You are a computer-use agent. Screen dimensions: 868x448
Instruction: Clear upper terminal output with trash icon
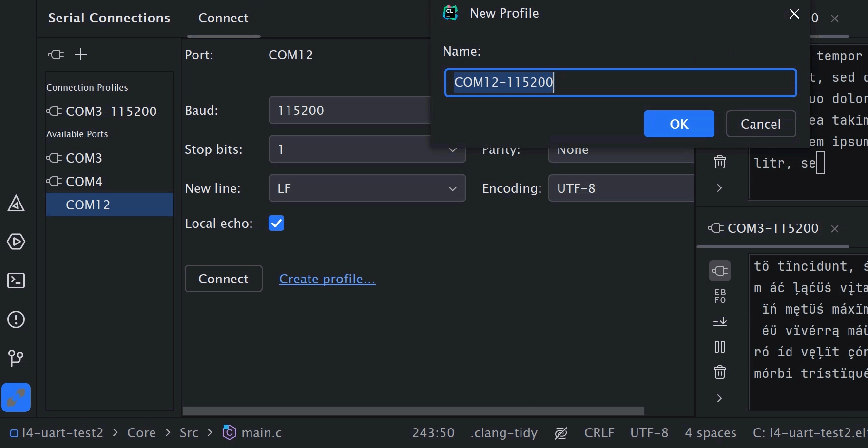pos(720,162)
